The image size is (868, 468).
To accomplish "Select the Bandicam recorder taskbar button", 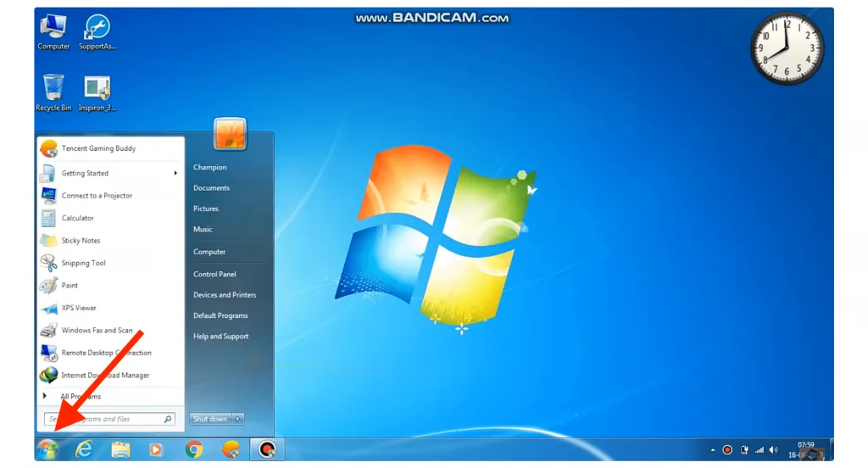I will pos(267,449).
